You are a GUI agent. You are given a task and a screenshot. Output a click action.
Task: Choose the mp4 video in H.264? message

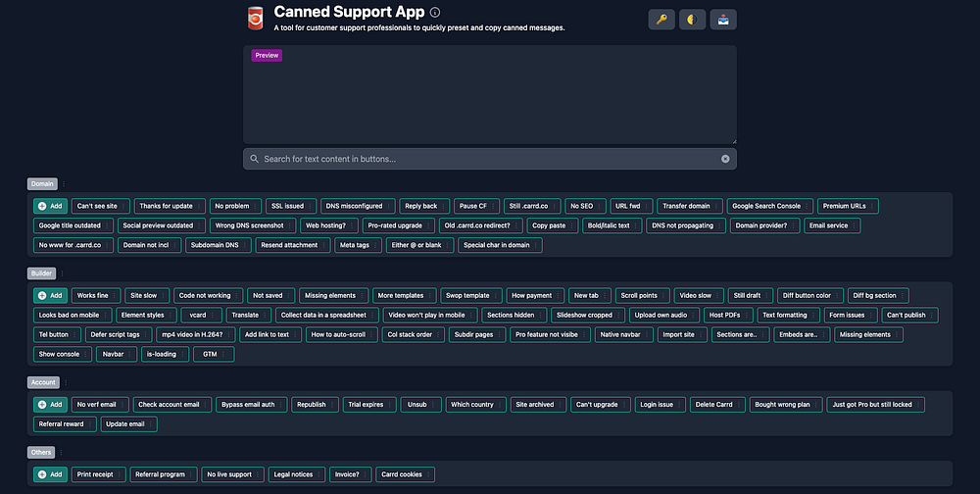point(196,334)
